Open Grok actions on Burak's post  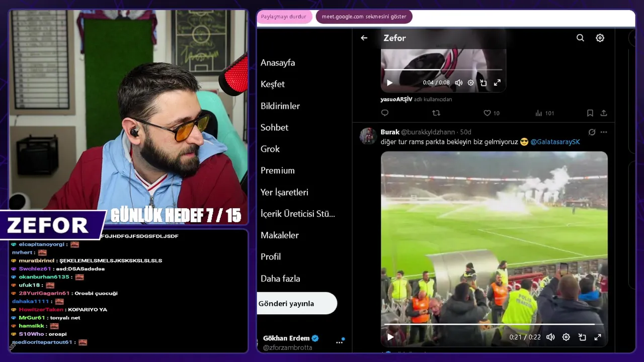tap(592, 132)
